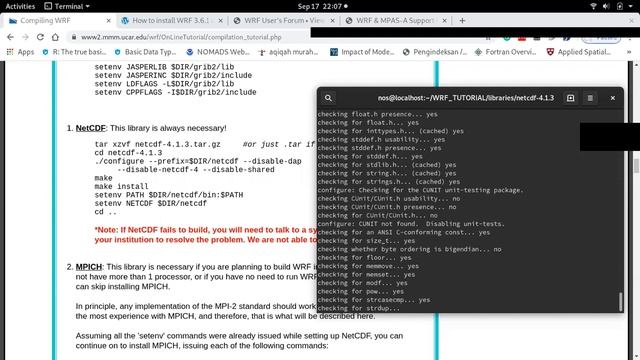
Task: Switch to WRF User's Forum tab
Action: click(283, 20)
